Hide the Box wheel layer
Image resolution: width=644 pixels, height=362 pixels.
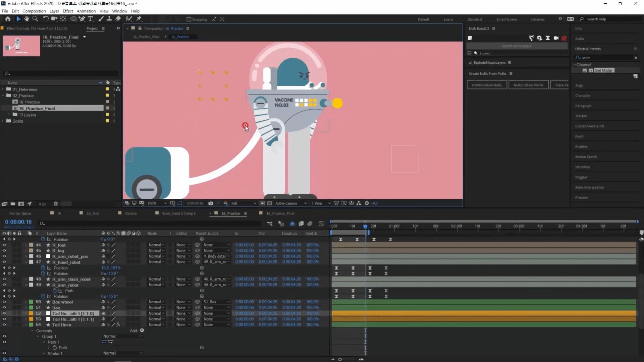pos(4,302)
